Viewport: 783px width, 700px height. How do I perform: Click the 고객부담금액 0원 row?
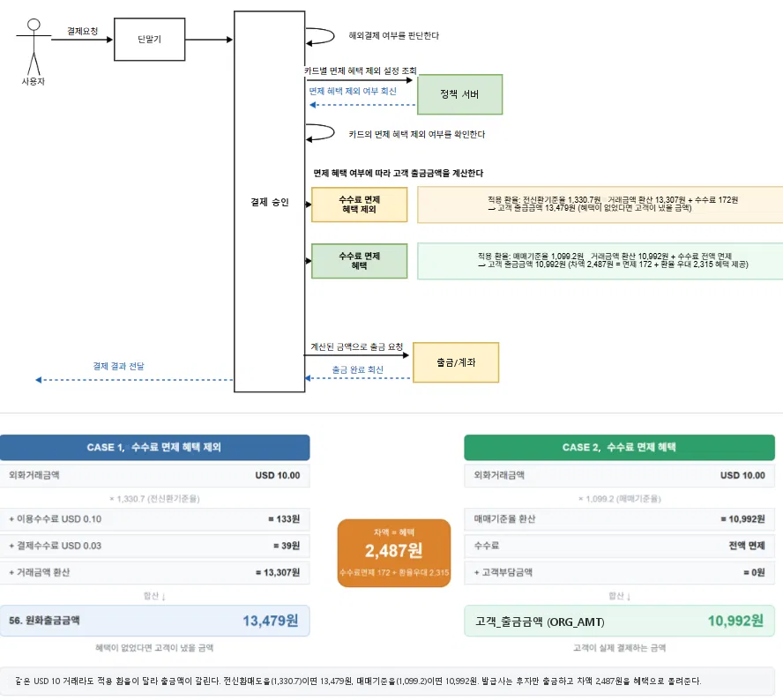click(x=619, y=573)
